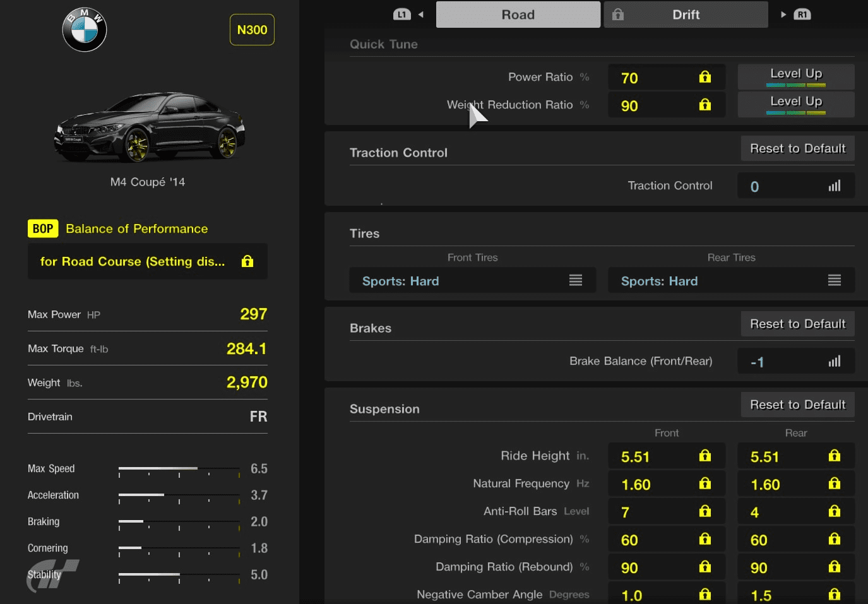The height and width of the screenshot is (604, 868).
Task: Reset Suspension to default
Action: point(798,405)
